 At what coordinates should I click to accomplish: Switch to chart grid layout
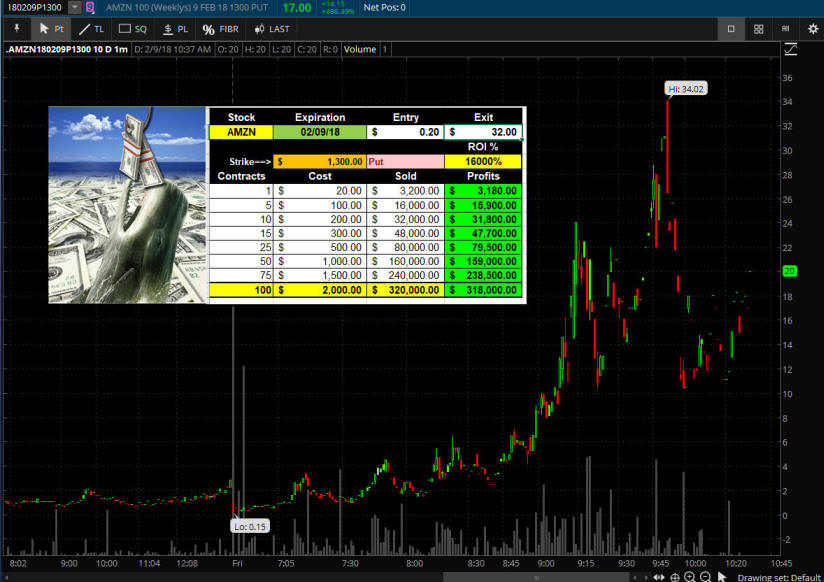pos(759,29)
